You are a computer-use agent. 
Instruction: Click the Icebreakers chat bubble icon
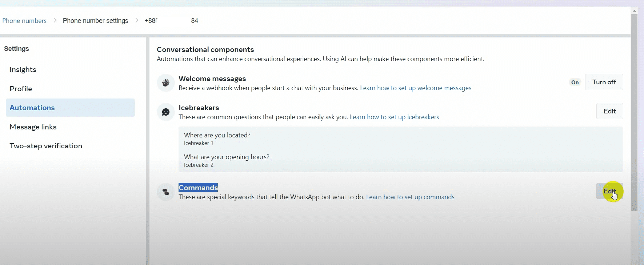[x=166, y=112]
